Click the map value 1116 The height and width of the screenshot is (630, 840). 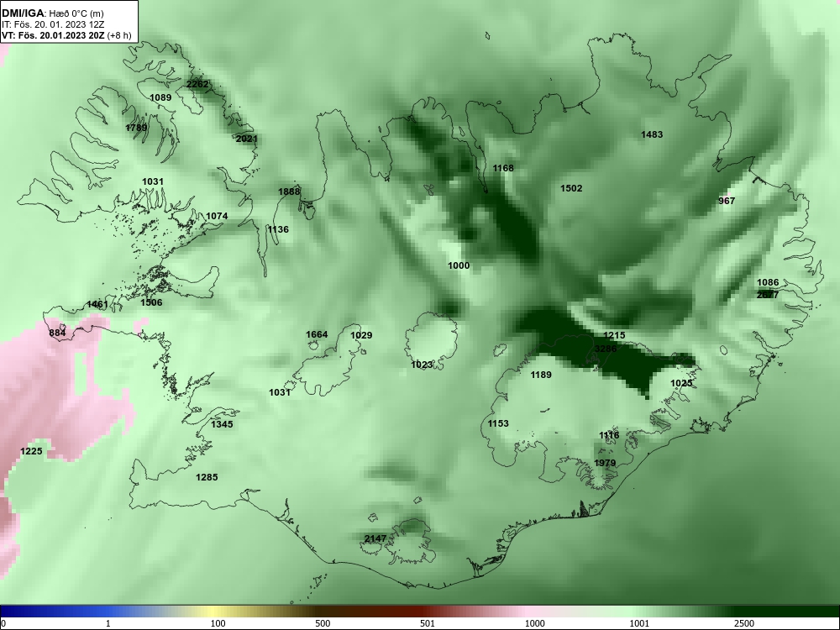pyautogui.click(x=609, y=435)
